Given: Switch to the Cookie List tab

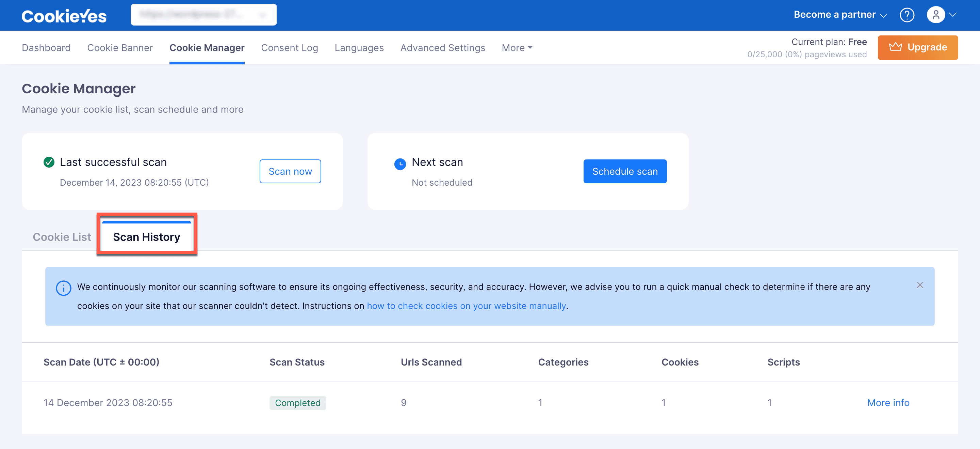Looking at the screenshot, I should coord(62,237).
